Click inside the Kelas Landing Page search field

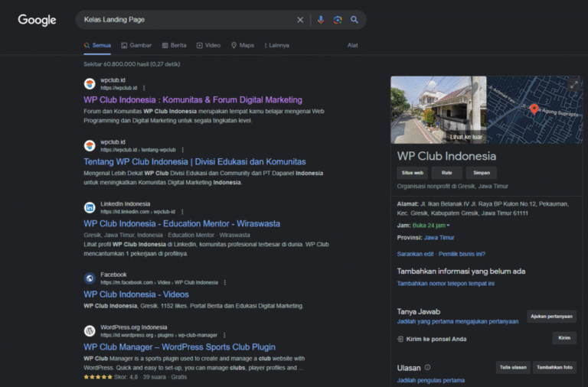coord(184,20)
